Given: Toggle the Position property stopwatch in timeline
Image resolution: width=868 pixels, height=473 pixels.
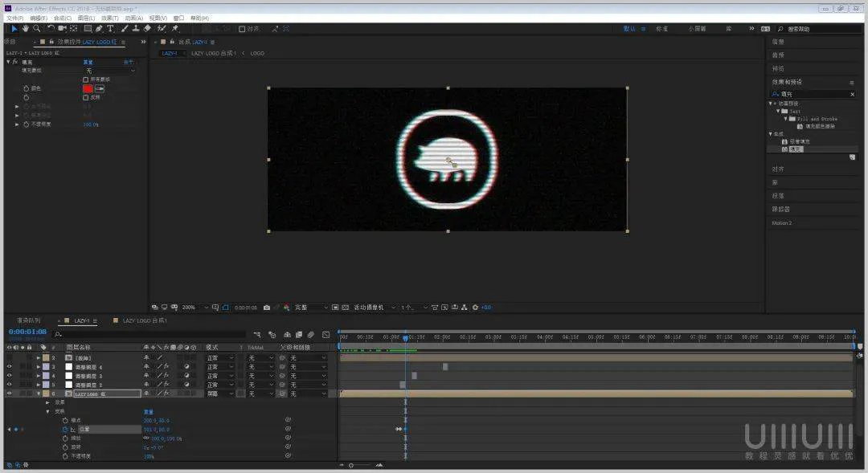Looking at the screenshot, I should pyautogui.click(x=65, y=430).
